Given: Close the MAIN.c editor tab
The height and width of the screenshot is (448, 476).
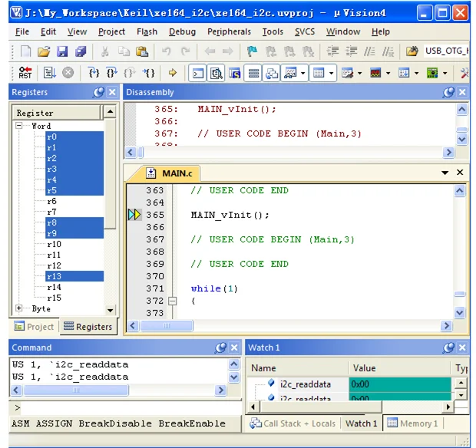Looking at the screenshot, I should point(460,173).
